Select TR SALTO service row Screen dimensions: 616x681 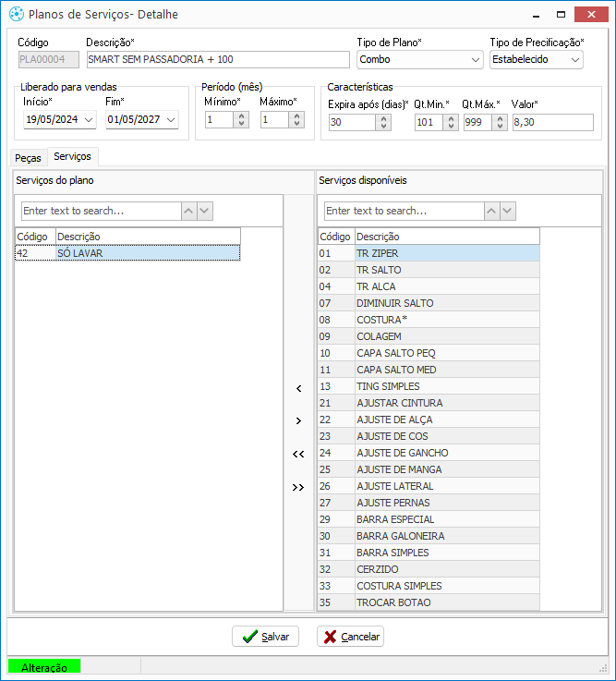pos(429,270)
